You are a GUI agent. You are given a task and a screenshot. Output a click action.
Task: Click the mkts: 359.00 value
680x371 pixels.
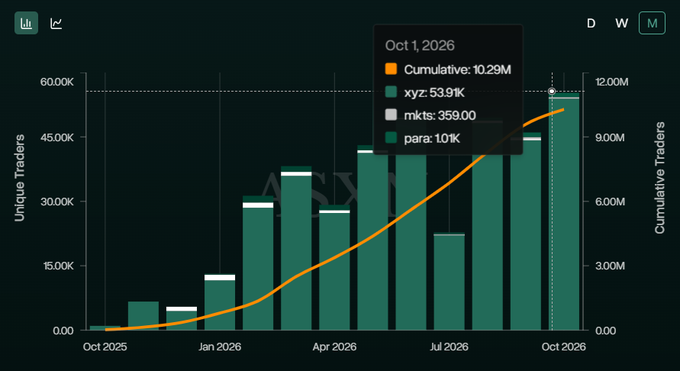click(x=440, y=115)
